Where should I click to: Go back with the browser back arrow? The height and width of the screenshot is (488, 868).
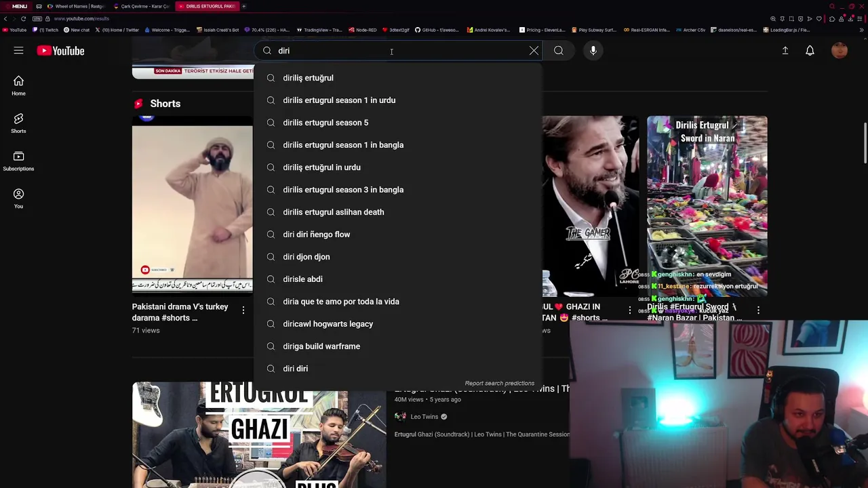(5, 18)
